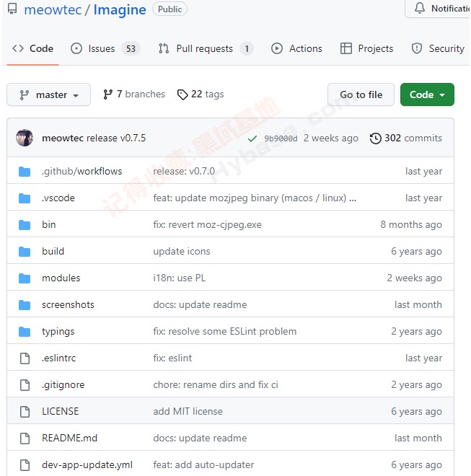Open the README.md file

point(69,438)
